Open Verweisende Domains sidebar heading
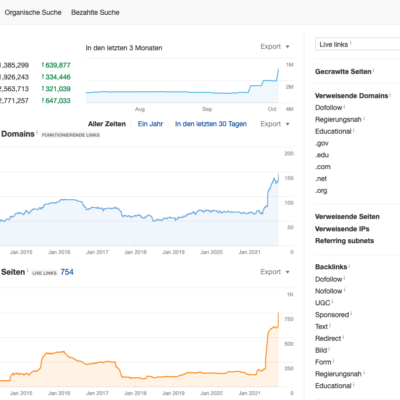Image resolution: width=400 pixels, height=400 pixels. [352, 96]
